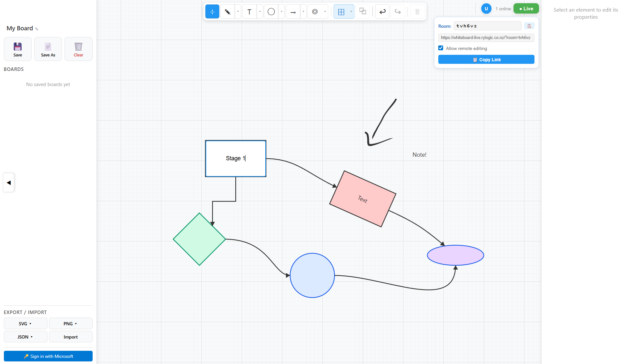Click Copy Link to share the room
The width and height of the screenshot is (630, 364).
tap(486, 59)
